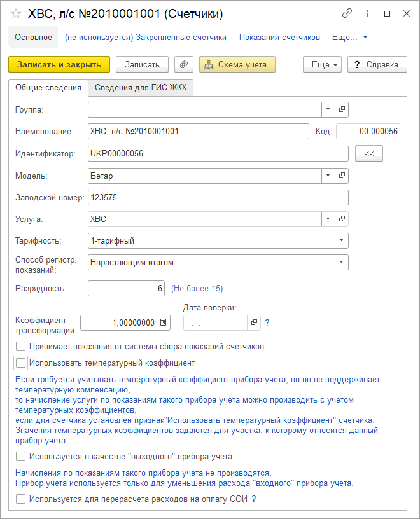Toggle Использовать температурный коэффициент checkbox
Viewport: 420px width, 519px height.
click(x=21, y=363)
